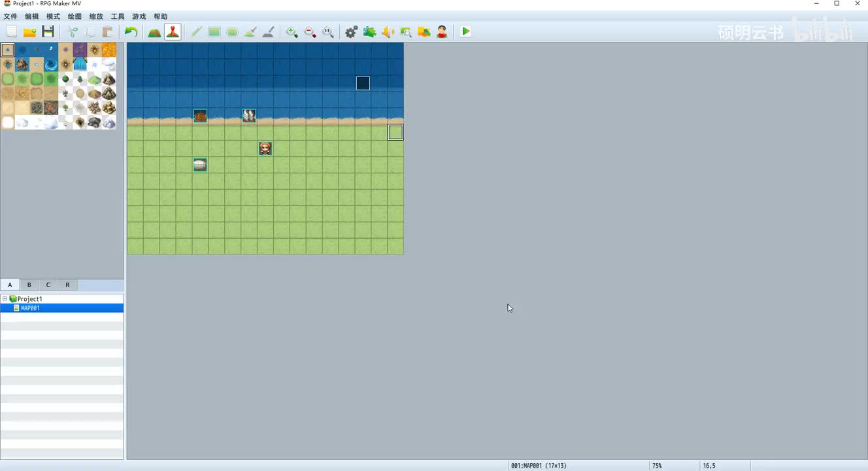Click the Cut scissors icon
This screenshot has width=868, height=471.
coord(73,31)
